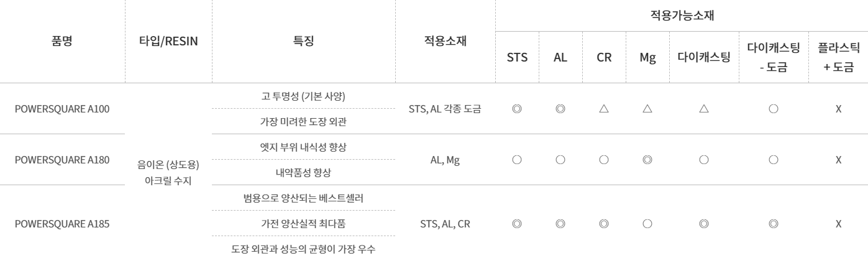Click the 음이온 (상도용) 아크릴 수지 cell
Viewport: 868px width, 261px height.
pyautogui.click(x=168, y=173)
